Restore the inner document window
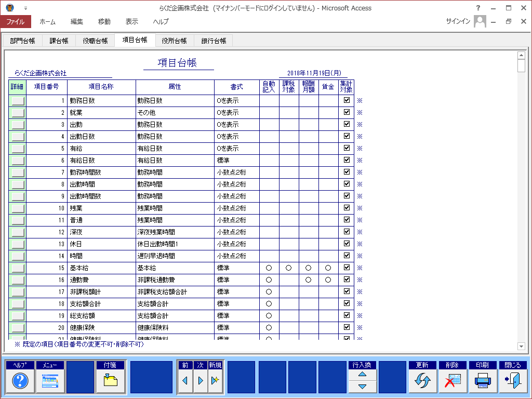 point(508,22)
